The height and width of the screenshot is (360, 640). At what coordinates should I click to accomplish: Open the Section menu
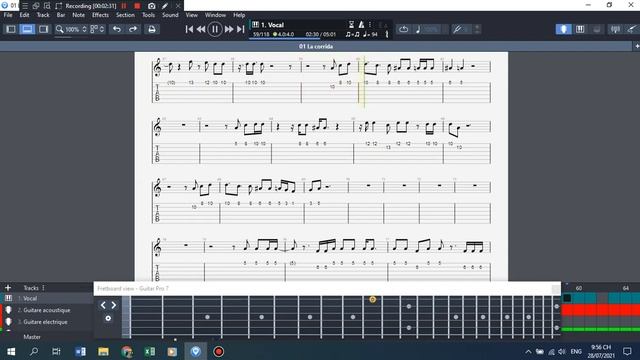[125, 15]
